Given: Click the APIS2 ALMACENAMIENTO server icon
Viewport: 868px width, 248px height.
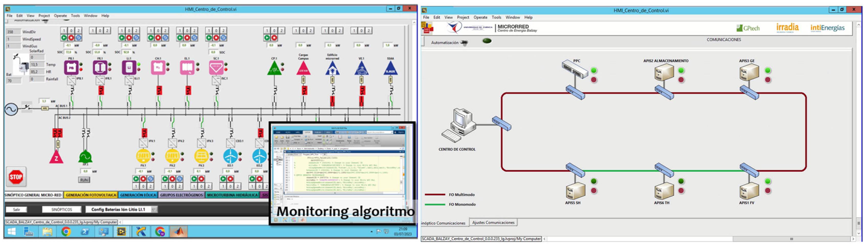Looking at the screenshot, I should pyautogui.click(x=664, y=73).
